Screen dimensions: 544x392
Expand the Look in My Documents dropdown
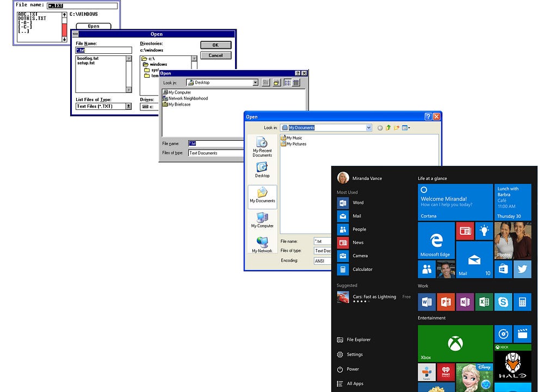click(x=369, y=128)
